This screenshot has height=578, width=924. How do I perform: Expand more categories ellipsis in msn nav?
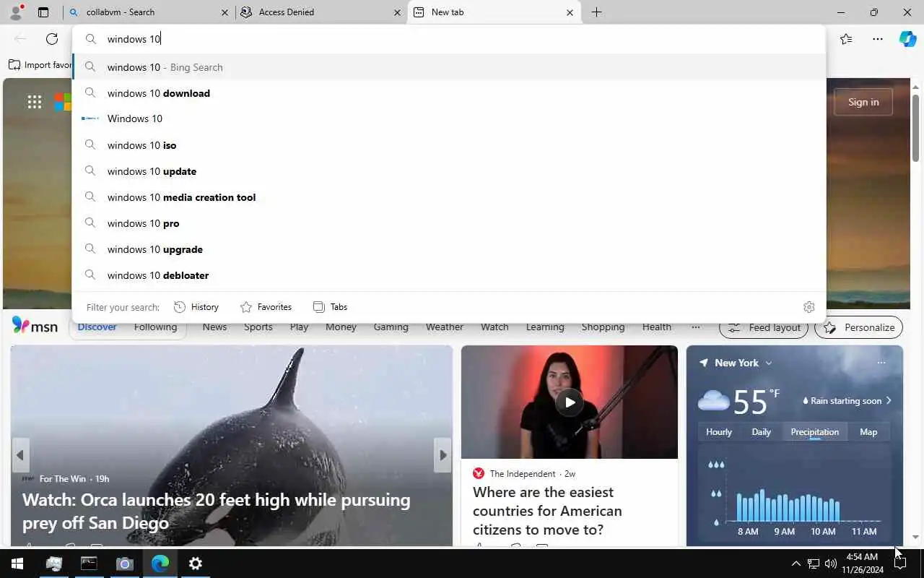pos(696,327)
